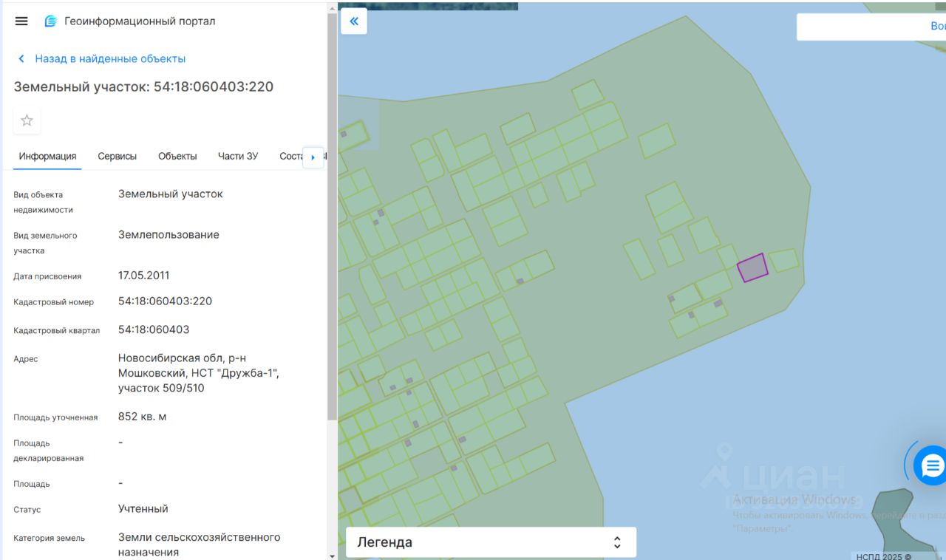
Task: Collapse the side panel with the double chevron
Action: 353,21
